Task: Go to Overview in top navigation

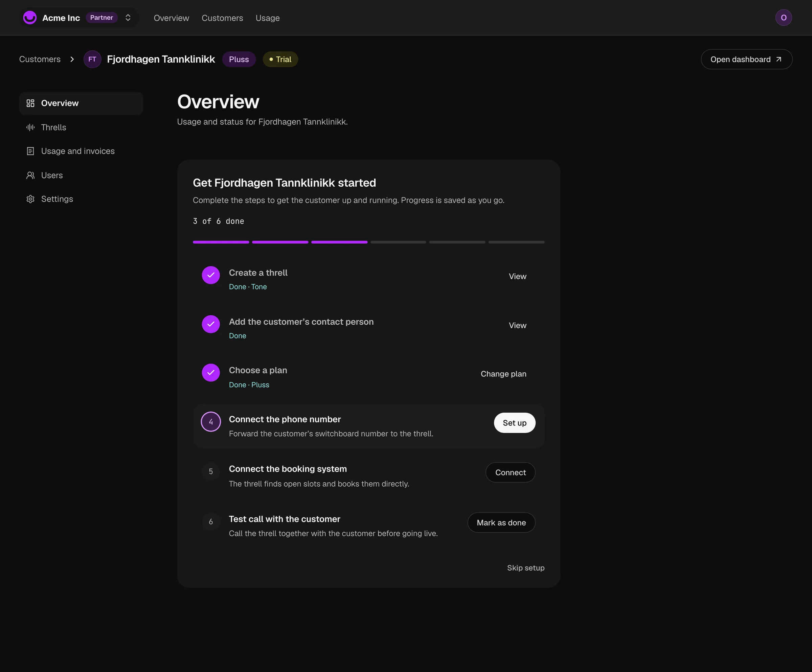Action: [171, 18]
